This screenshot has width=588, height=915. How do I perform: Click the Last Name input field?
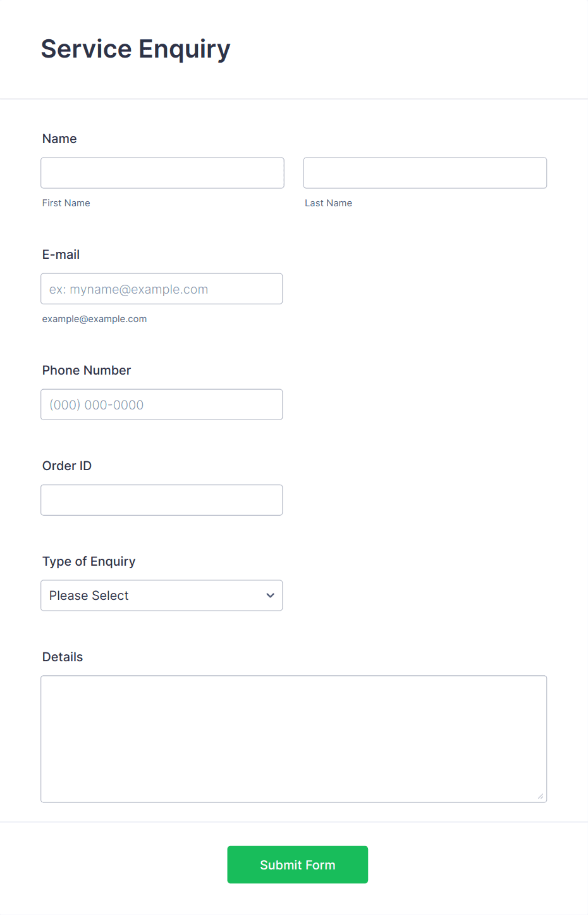(x=425, y=173)
